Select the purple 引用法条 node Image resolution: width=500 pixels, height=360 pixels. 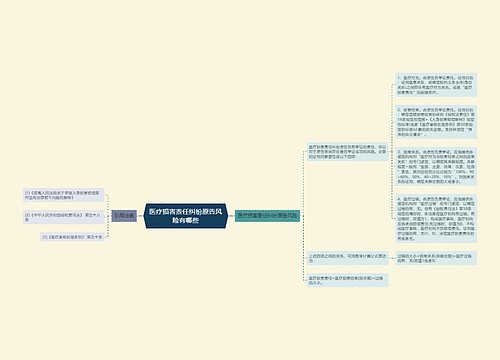[124, 216]
